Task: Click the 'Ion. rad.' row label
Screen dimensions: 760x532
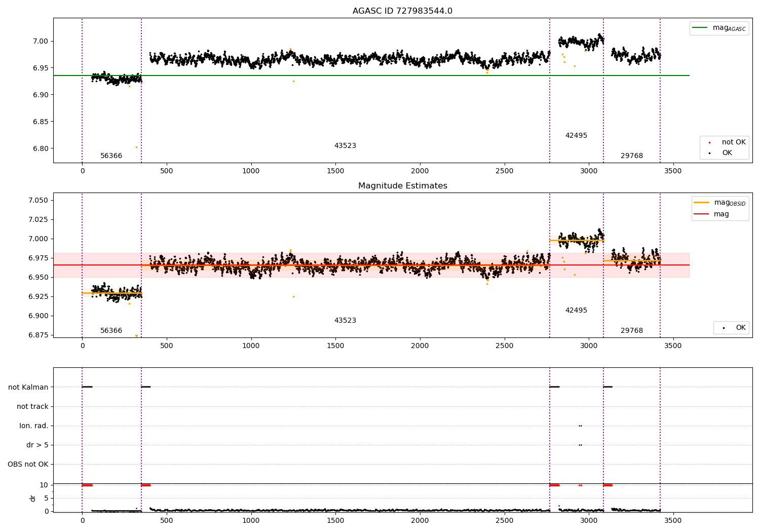Action: click(34, 426)
